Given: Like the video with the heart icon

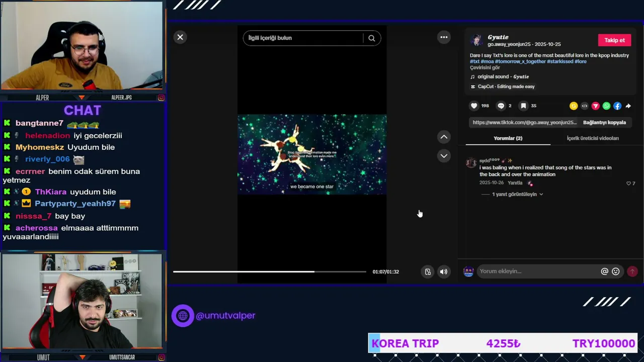Looking at the screenshot, I should 474,106.
